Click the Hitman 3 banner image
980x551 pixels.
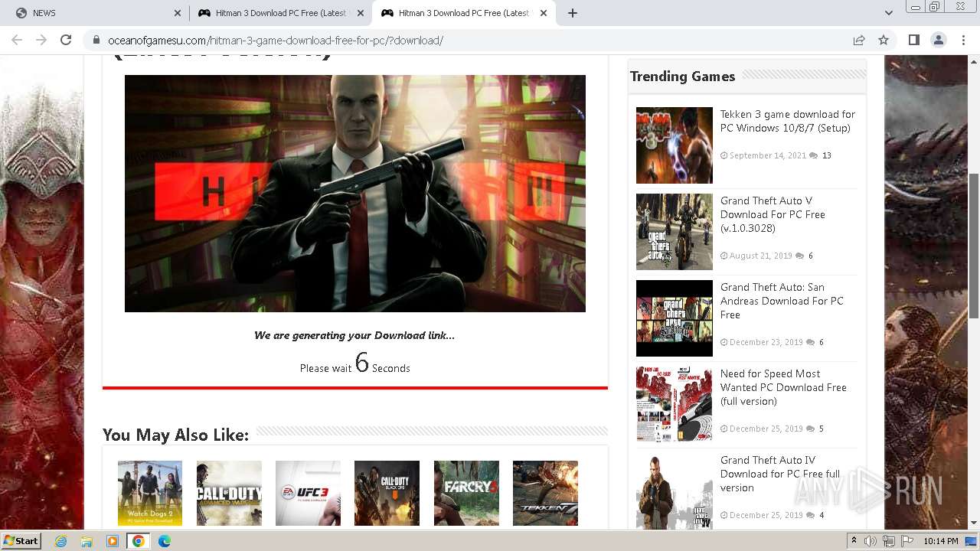coord(355,193)
